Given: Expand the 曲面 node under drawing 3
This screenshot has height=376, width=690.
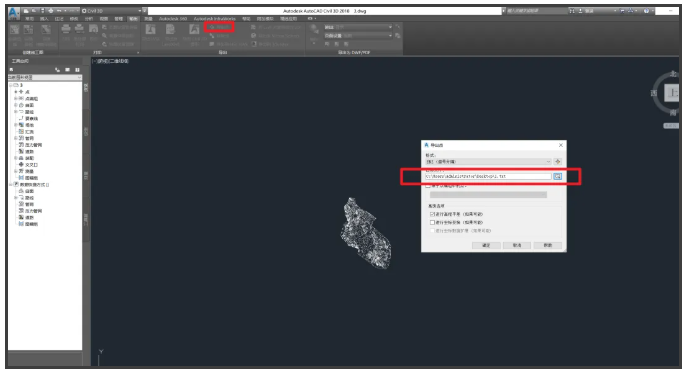Looking at the screenshot, I should click(x=15, y=105).
